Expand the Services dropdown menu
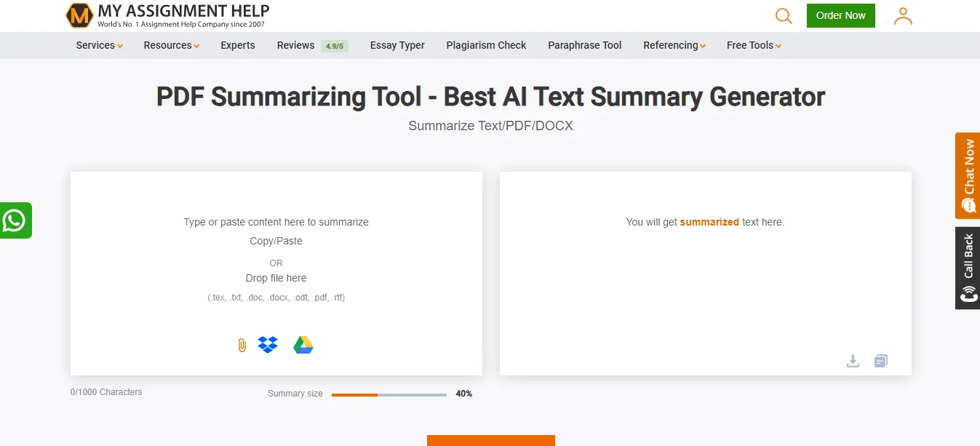This screenshot has height=446, width=980. pos(99,45)
